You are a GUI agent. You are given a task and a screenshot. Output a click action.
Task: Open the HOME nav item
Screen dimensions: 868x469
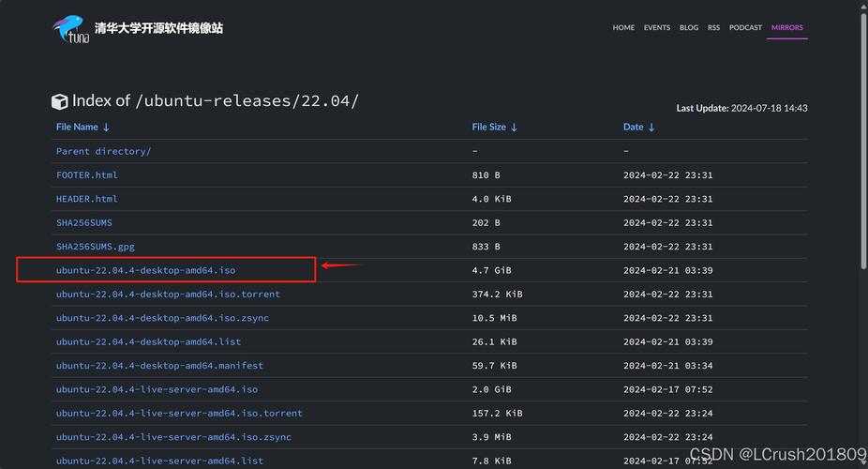point(623,28)
